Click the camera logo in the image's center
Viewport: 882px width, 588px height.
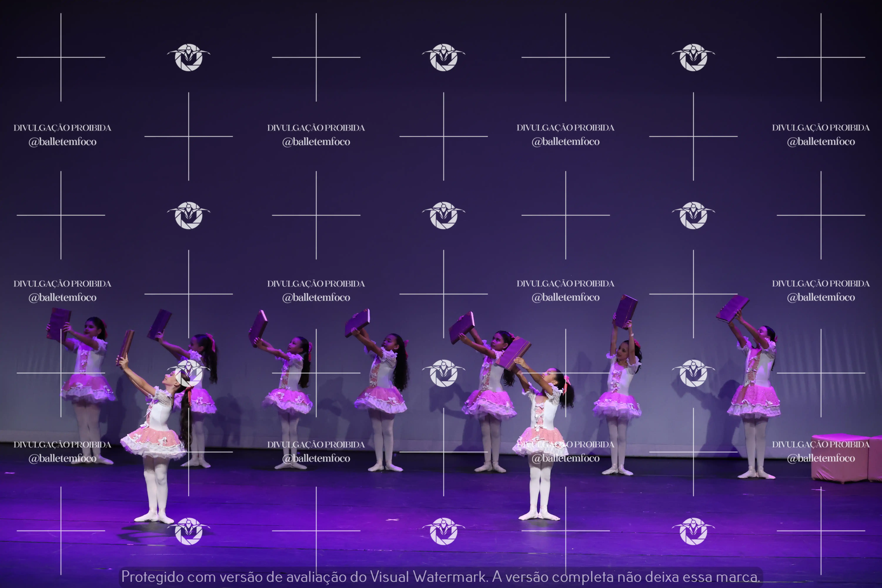[x=444, y=216]
